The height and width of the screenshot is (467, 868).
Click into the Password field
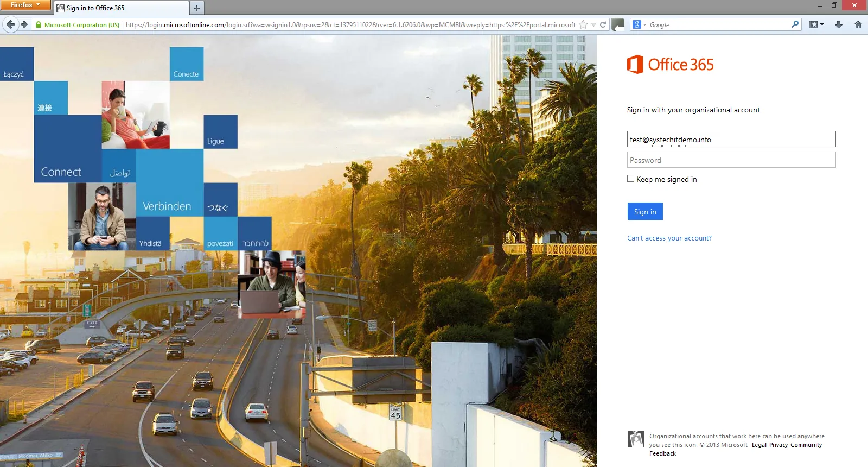point(731,160)
